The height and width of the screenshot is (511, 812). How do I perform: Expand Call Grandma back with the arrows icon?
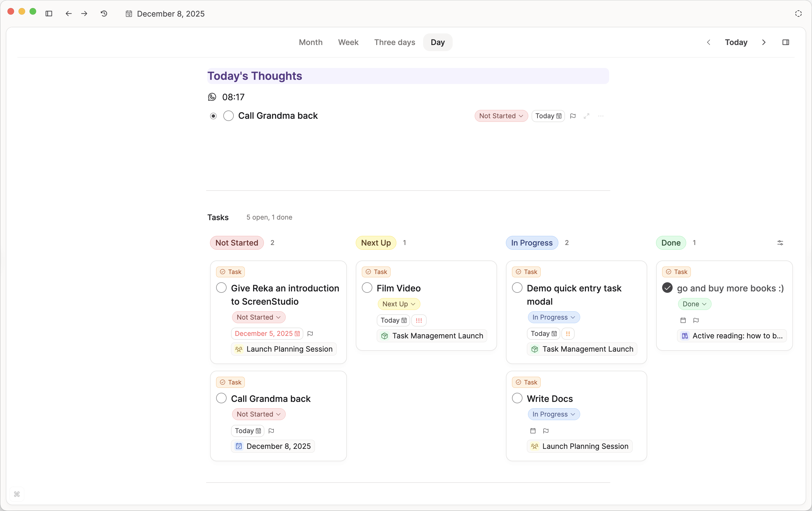tap(587, 116)
